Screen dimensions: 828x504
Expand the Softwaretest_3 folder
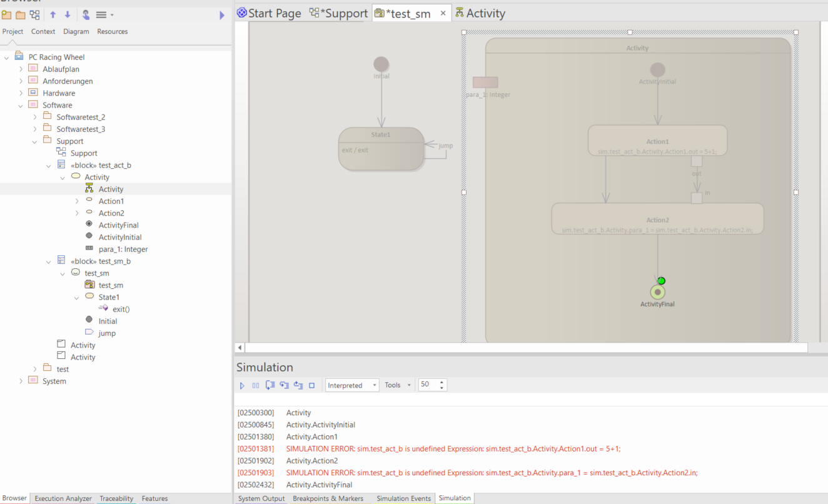pyautogui.click(x=35, y=129)
